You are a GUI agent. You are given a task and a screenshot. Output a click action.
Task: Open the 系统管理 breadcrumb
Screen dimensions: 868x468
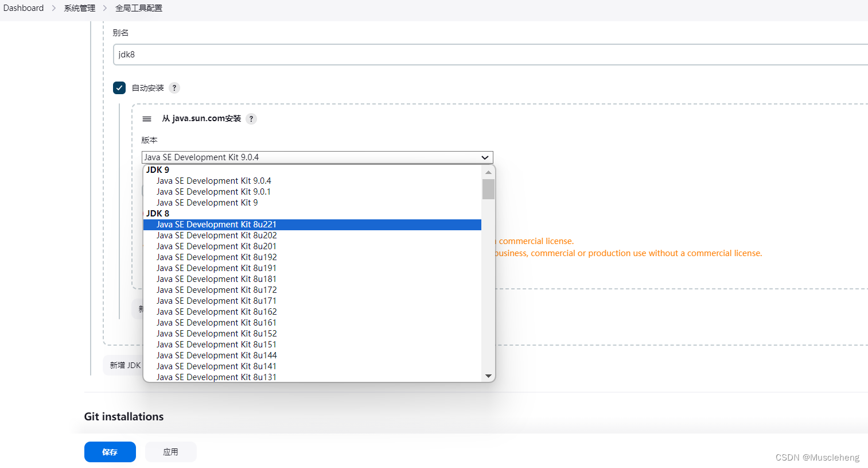click(x=80, y=8)
